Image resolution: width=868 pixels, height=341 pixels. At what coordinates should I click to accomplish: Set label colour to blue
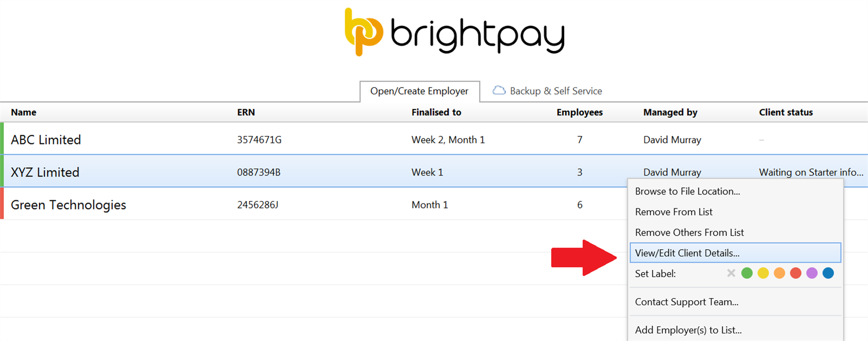click(828, 273)
